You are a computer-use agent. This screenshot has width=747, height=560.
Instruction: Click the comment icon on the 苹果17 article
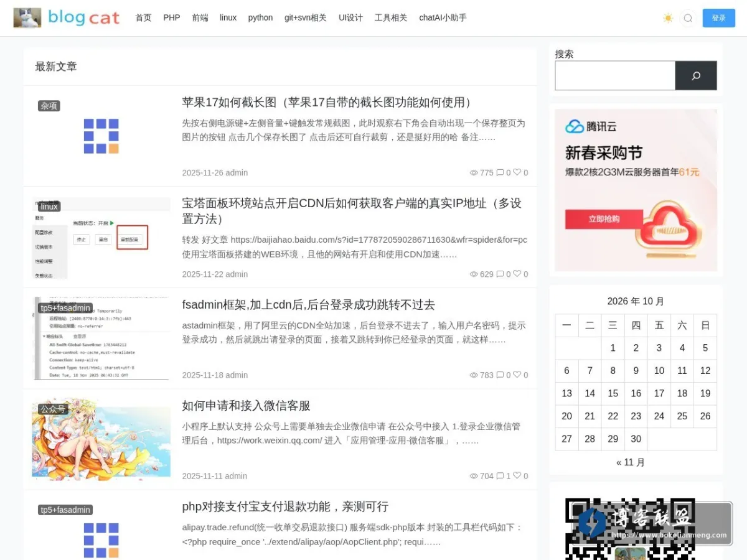[500, 173]
